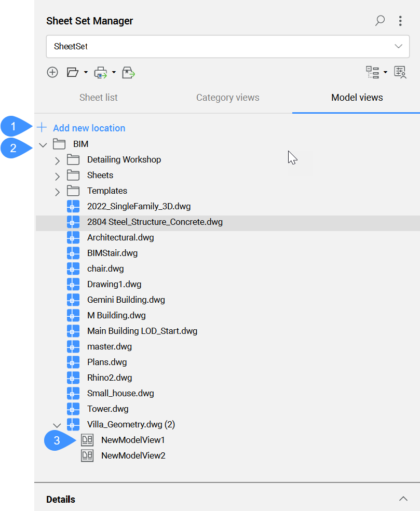This screenshot has height=511, width=420.
Task: Open the dropdown beside the Publish icon
Action: 113,72
